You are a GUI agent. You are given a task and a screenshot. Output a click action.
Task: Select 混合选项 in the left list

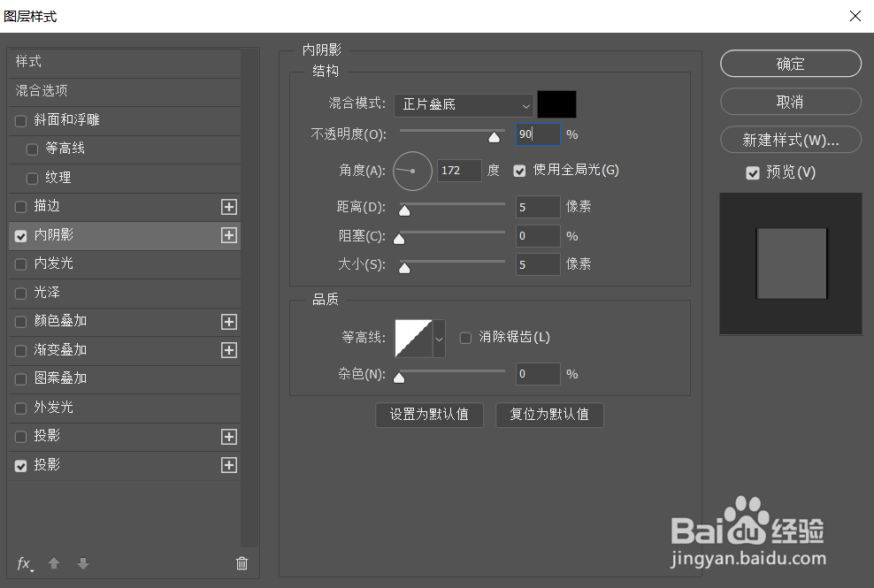click(125, 91)
